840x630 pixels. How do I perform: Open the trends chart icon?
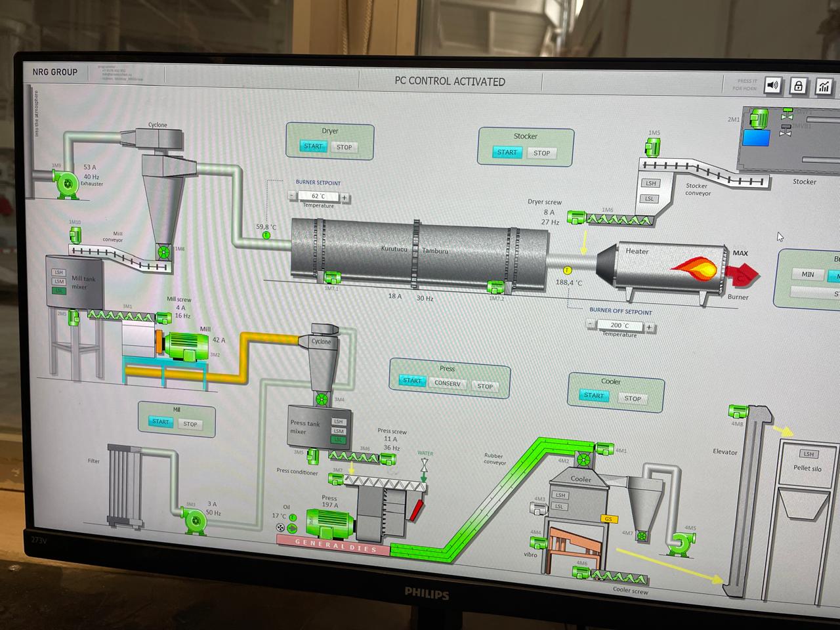(824, 87)
